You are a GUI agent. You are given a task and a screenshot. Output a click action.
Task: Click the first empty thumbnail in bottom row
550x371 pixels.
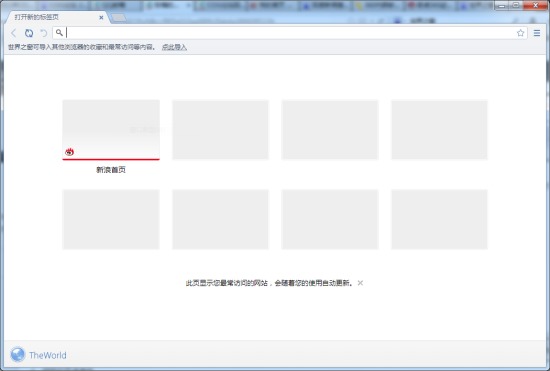click(x=111, y=220)
